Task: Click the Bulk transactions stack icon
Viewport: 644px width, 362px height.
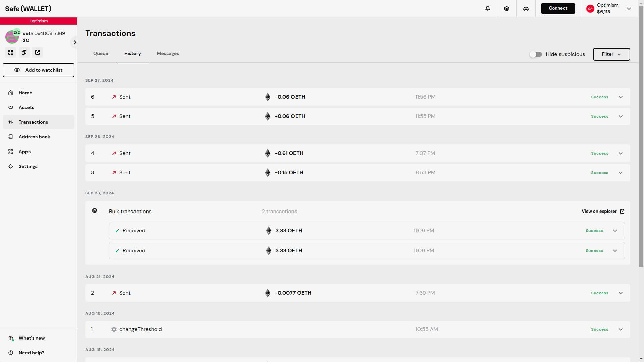Action: coord(95,211)
